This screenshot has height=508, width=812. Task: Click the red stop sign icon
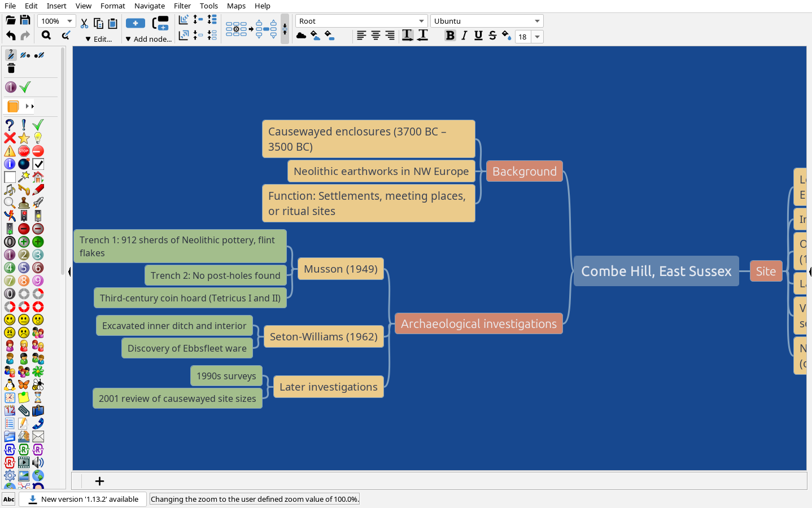(x=24, y=151)
